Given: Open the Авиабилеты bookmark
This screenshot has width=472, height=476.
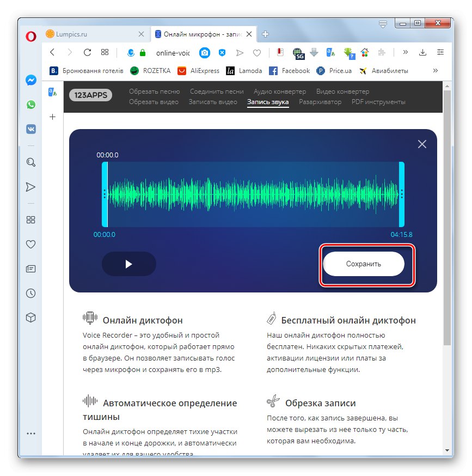Looking at the screenshot, I should coord(384,71).
